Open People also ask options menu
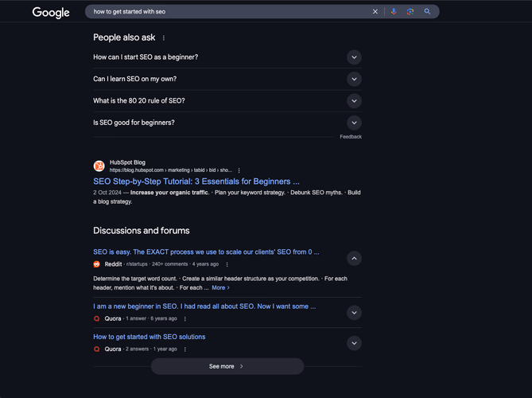Image resolution: width=532 pixels, height=398 pixels. [x=164, y=37]
